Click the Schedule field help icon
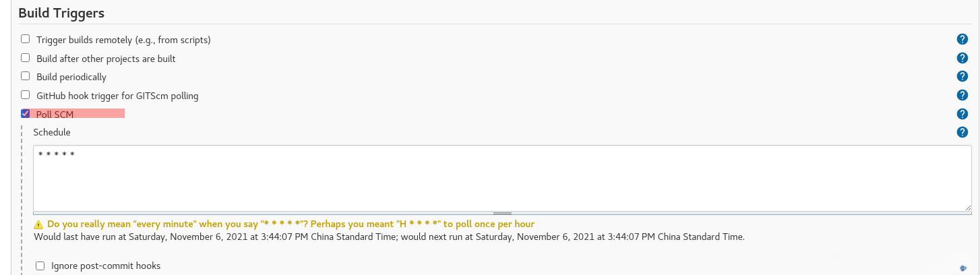The width and height of the screenshot is (980, 275). coord(962,132)
